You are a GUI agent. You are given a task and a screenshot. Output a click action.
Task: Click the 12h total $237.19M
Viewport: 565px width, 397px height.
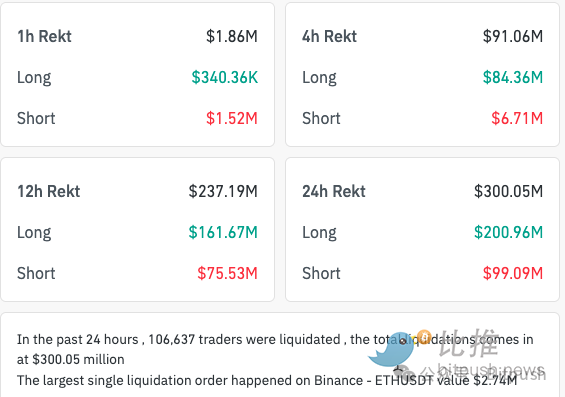coord(223,191)
